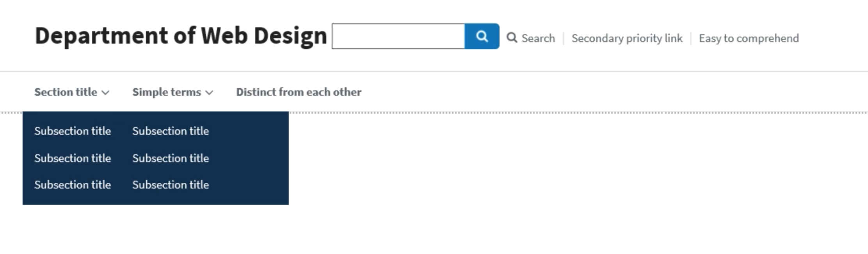
Task: Click the chevron next to Simple terms
Action: (209, 93)
